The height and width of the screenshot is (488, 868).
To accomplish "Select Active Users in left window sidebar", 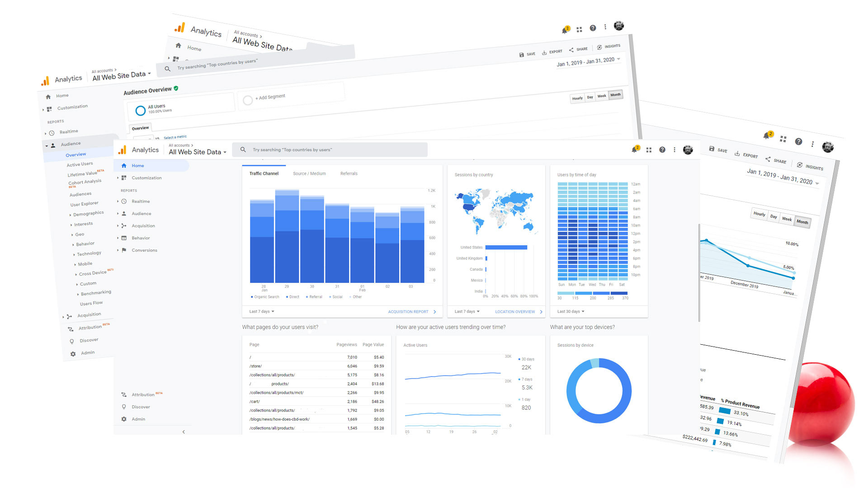I will pyautogui.click(x=80, y=164).
